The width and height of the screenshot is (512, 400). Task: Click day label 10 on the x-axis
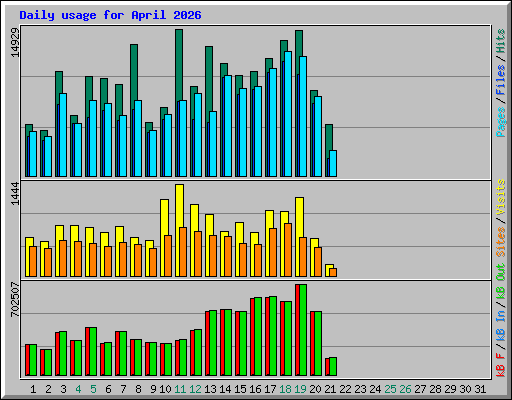pyautogui.click(x=165, y=389)
